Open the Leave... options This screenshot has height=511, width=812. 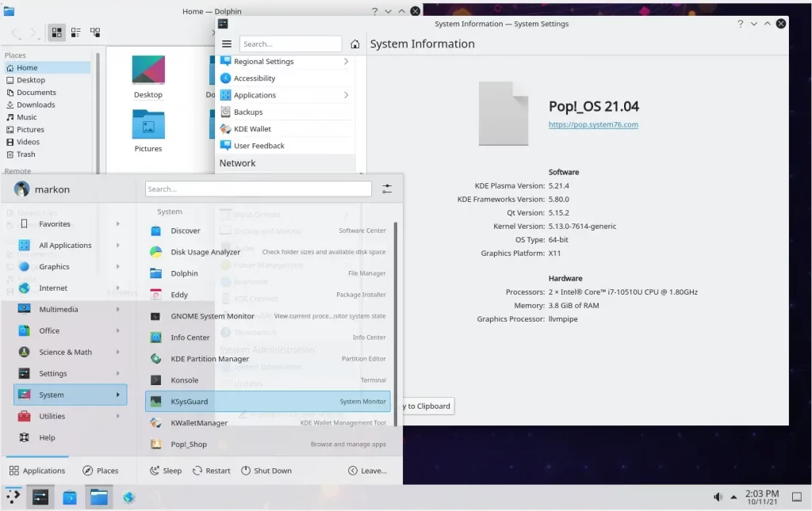[368, 471]
